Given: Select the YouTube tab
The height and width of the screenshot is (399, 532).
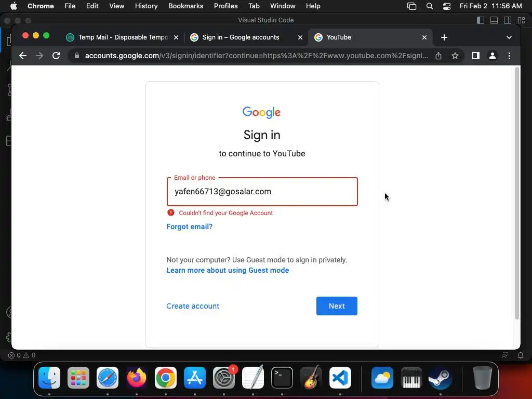Looking at the screenshot, I should [x=370, y=37].
